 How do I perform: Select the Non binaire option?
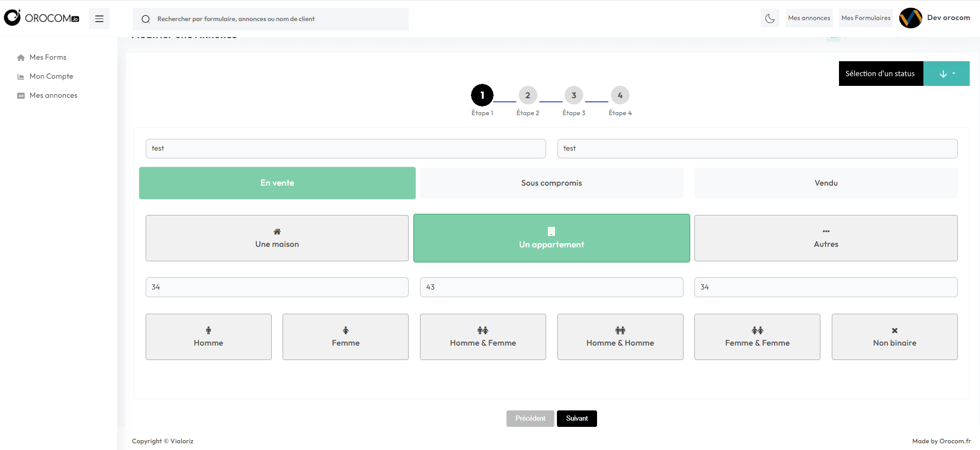(x=894, y=337)
